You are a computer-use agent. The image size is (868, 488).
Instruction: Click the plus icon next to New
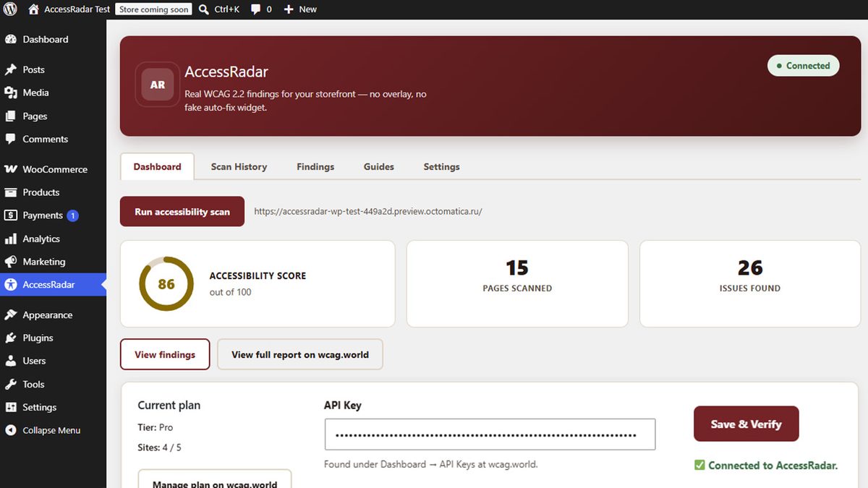point(289,9)
